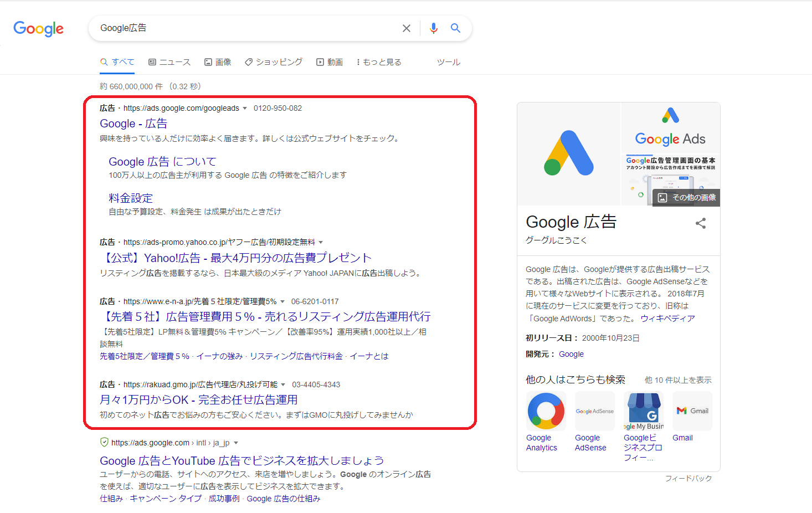Open Google 広告 について sitelink
Image resolution: width=812 pixels, height=513 pixels.
point(162,162)
